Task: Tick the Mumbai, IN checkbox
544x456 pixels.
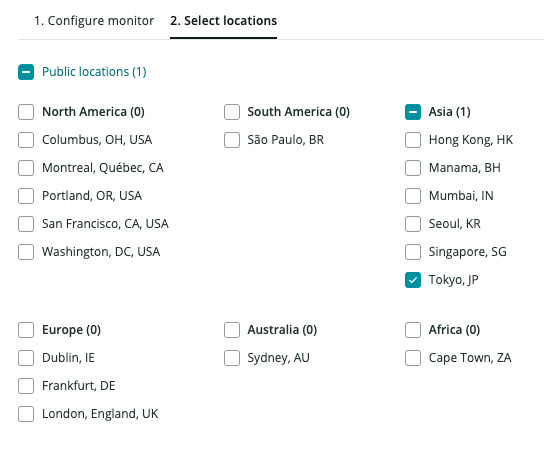Action: pos(413,196)
